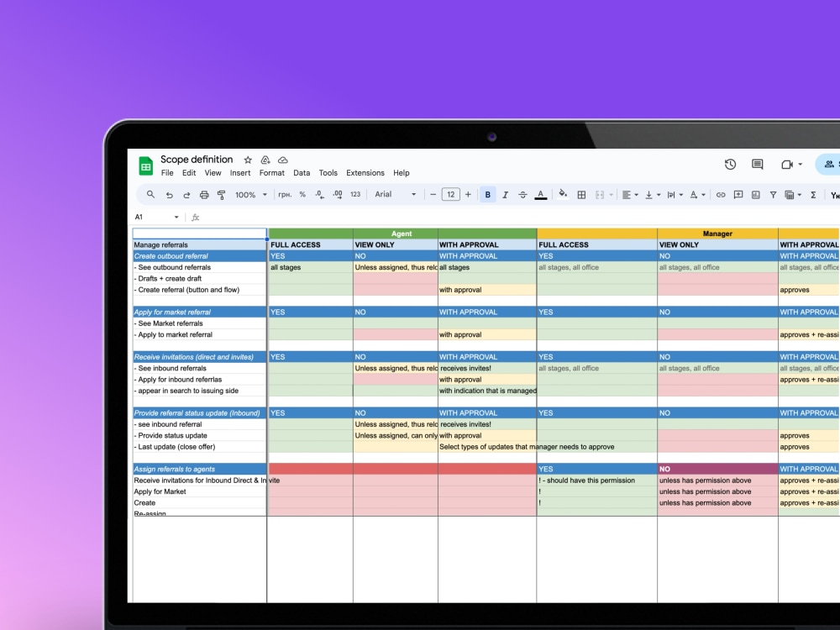This screenshot has width=840, height=630.
Task: Open the Arial font dropdown
Action: pyautogui.click(x=396, y=195)
